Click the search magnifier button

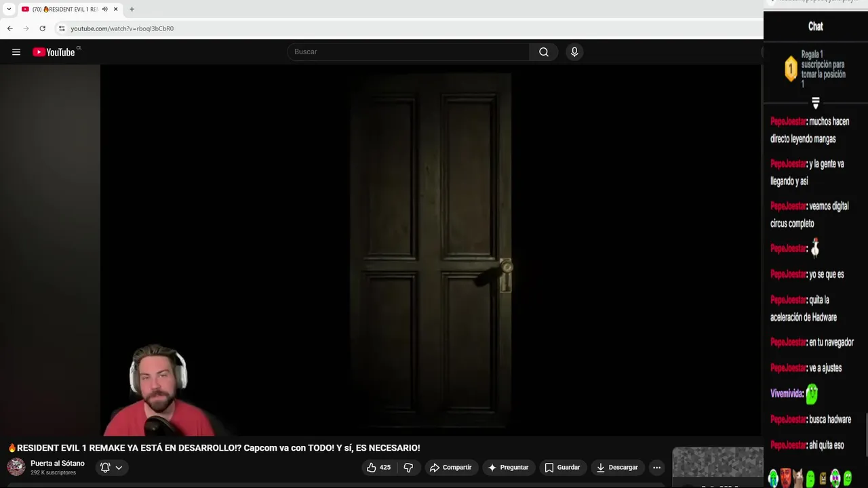[x=544, y=52]
